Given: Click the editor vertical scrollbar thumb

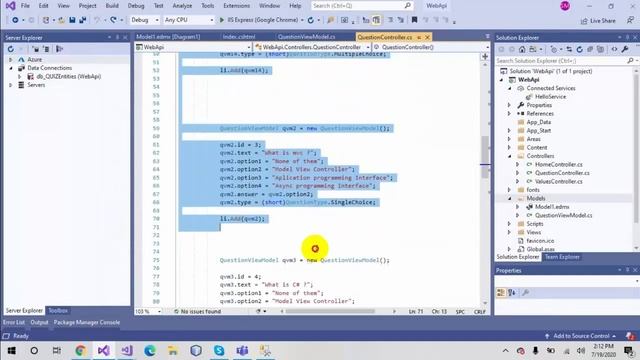Looking at the screenshot, I should pyautogui.click(x=485, y=157).
